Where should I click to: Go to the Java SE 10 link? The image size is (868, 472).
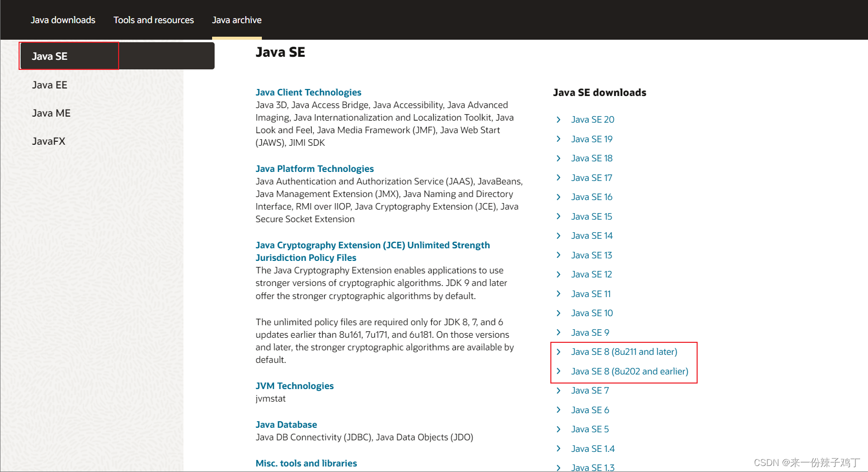tap(592, 313)
